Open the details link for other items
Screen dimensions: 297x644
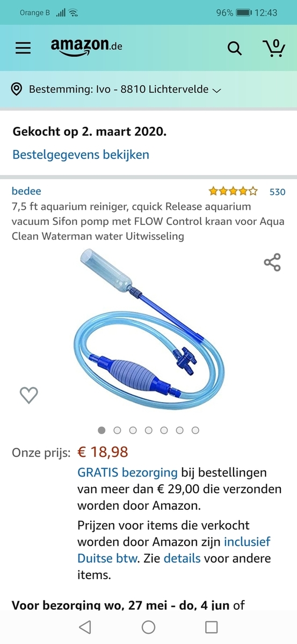pos(182,558)
